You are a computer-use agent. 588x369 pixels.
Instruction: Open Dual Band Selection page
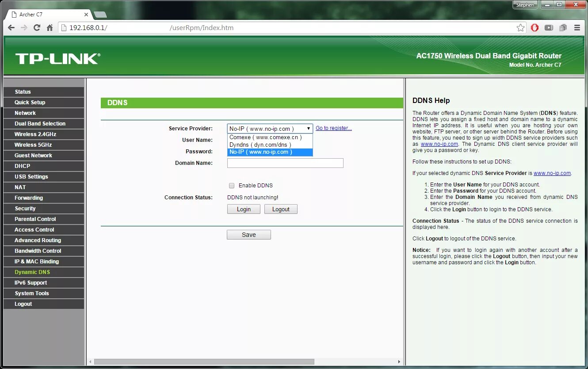[43, 124]
